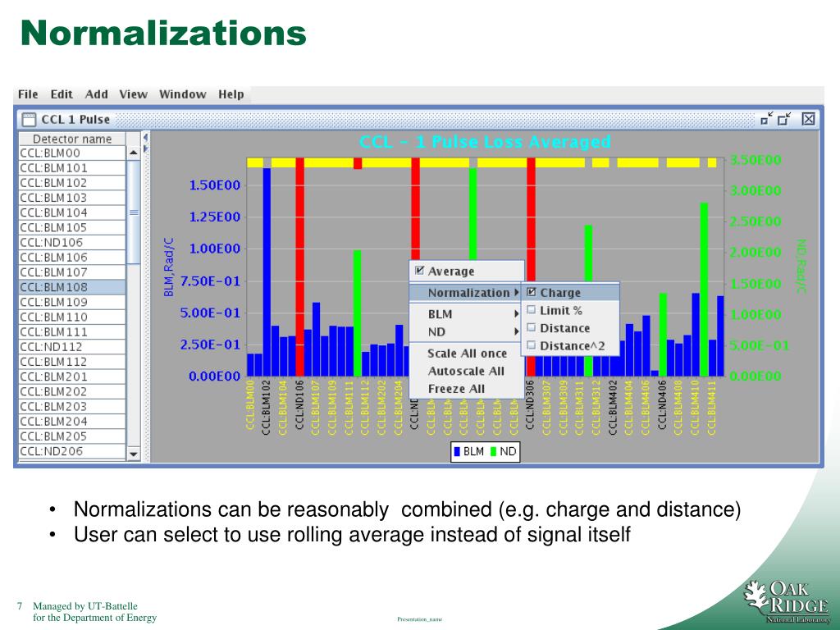840x630 pixels.
Task: Click the CCL 1 Pulse window frame icon
Action: [29, 119]
